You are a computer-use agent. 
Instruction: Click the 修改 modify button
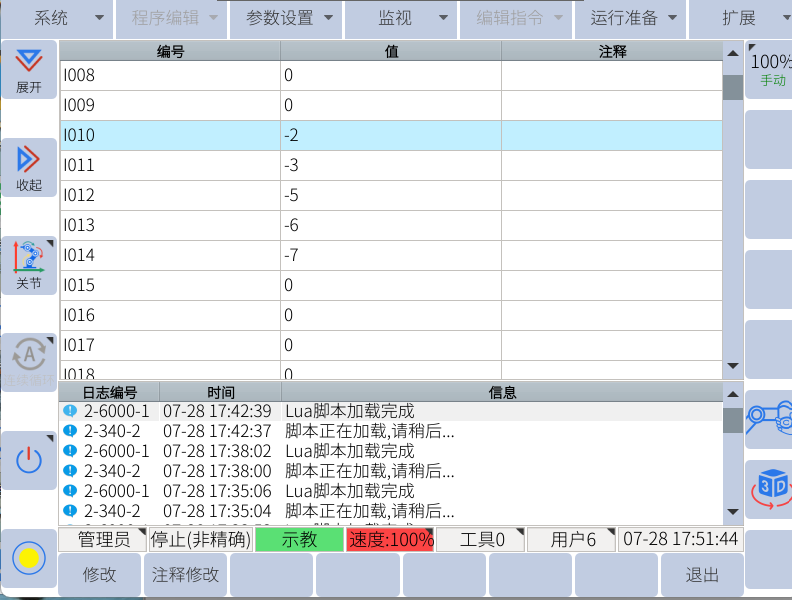[x=100, y=576]
